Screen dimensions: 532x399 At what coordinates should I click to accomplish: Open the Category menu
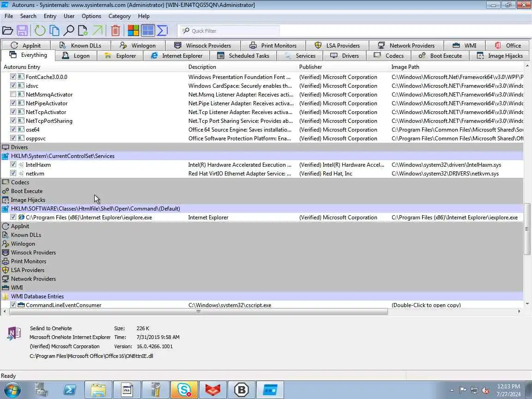[120, 16]
